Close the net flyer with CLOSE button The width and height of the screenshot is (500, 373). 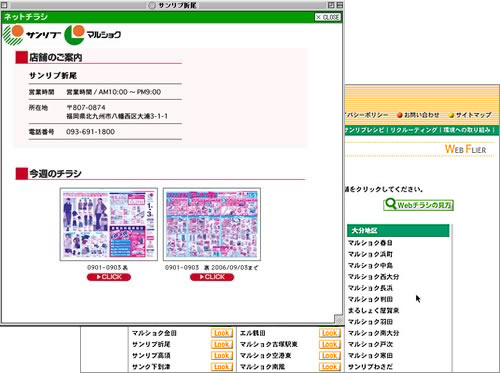tap(328, 17)
